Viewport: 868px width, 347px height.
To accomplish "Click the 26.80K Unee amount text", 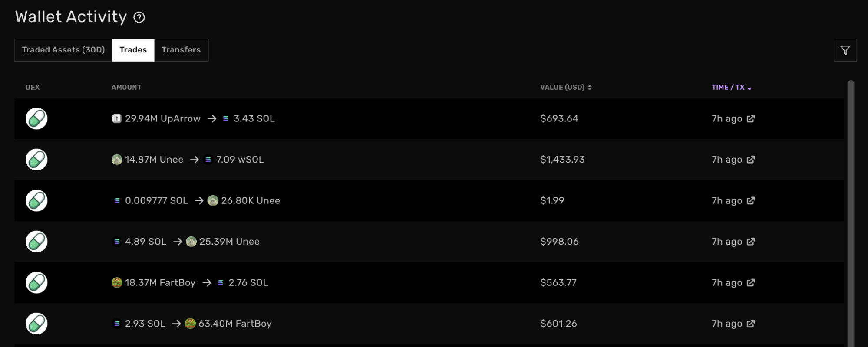I will click(250, 200).
